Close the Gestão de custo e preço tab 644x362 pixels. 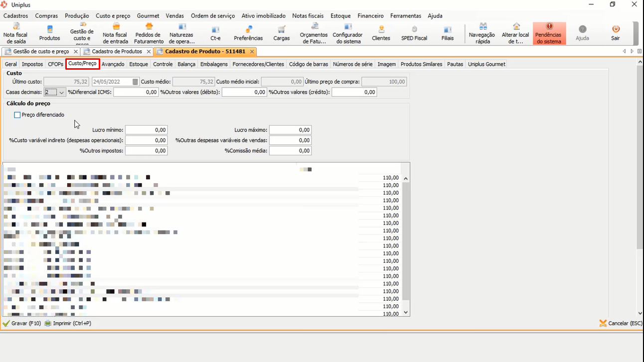76,51
